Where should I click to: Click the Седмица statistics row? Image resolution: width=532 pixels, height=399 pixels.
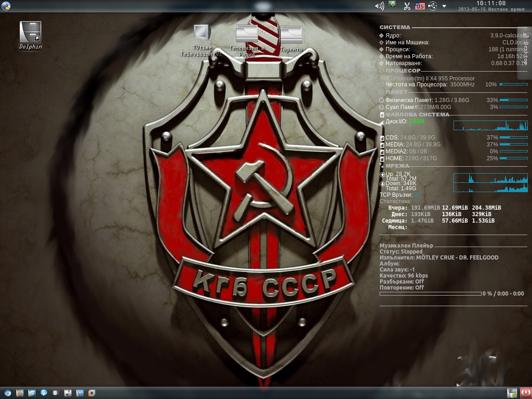pos(438,221)
